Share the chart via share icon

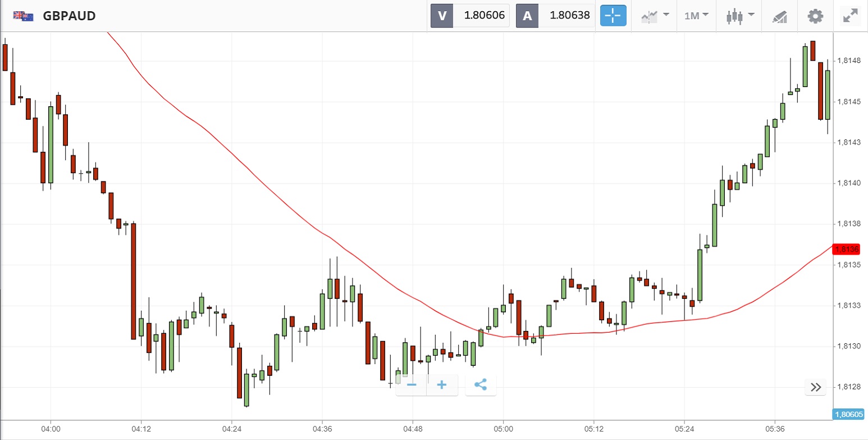tap(481, 385)
